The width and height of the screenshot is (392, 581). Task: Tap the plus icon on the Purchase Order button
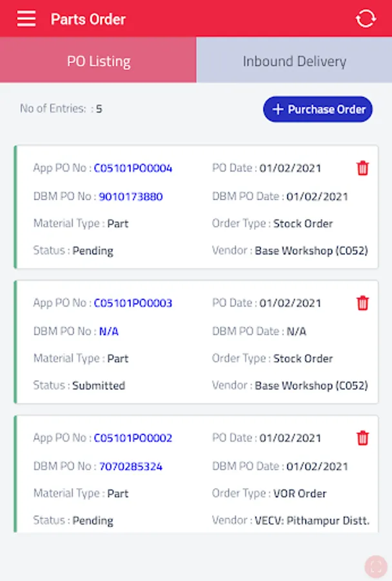click(x=278, y=109)
